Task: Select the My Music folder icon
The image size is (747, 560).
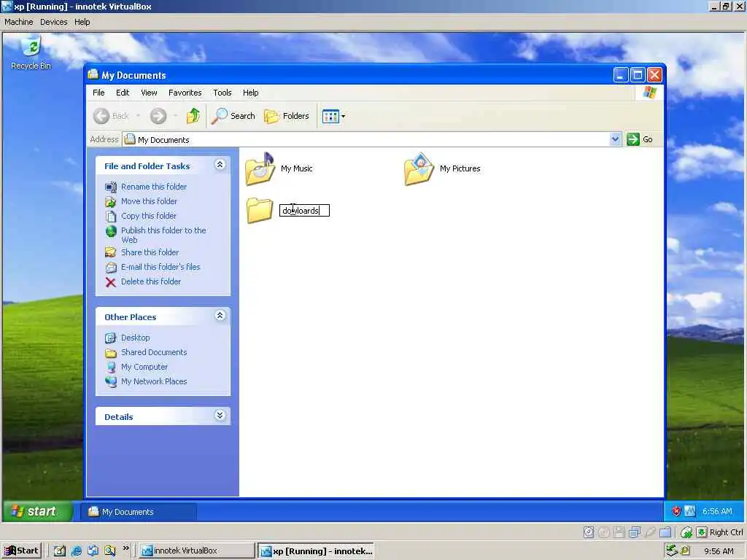Action: pyautogui.click(x=260, y=168)
